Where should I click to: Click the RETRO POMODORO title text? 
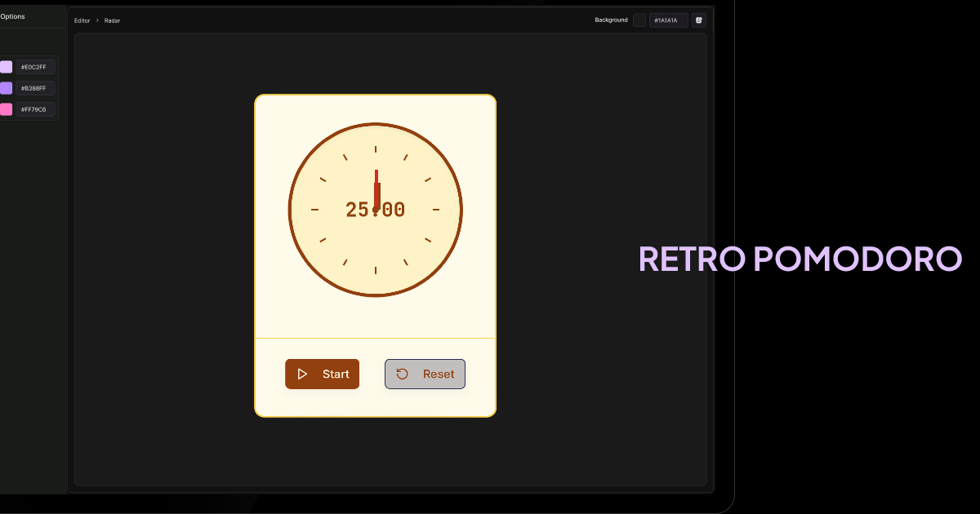tap(799, 259)
